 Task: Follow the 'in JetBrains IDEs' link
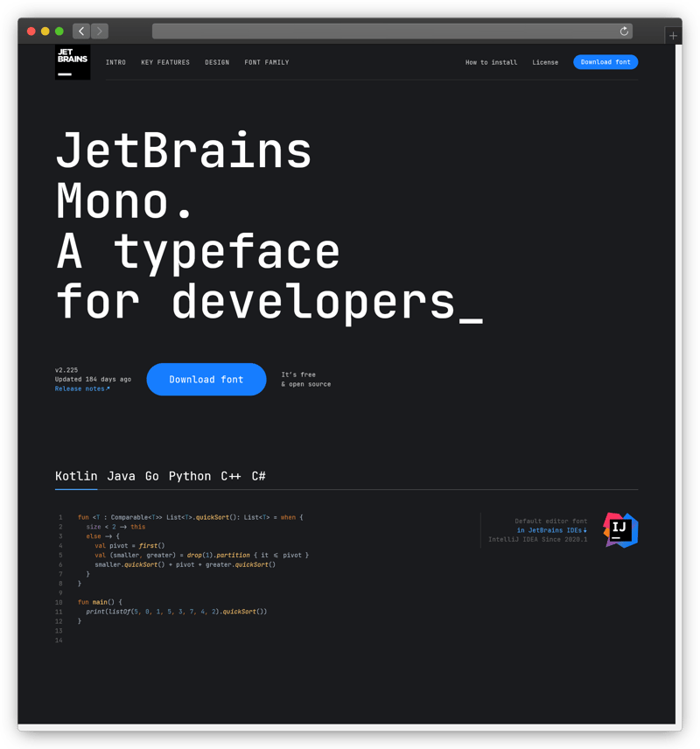coord(552,530)
